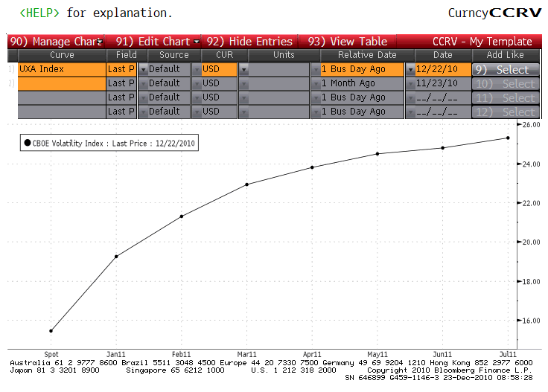Image resolution: width=548 pixels, height=392 pixels.
Task: Click the <HELP> text at top
Action: pyautogui.click(x=39, y=13)
